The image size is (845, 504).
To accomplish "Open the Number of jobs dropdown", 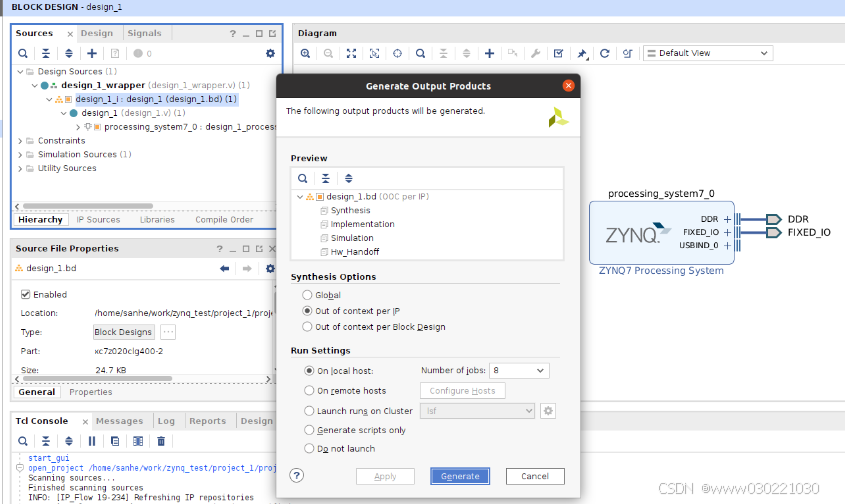I will pos(519,370).
